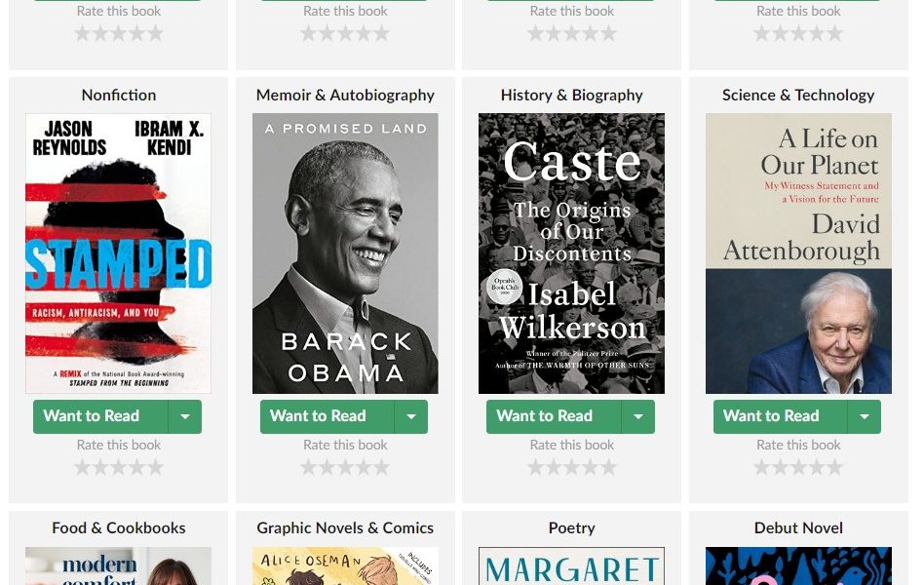Click Want to Read for Stamped
This screenshot has height=585, width=924.
100,416
